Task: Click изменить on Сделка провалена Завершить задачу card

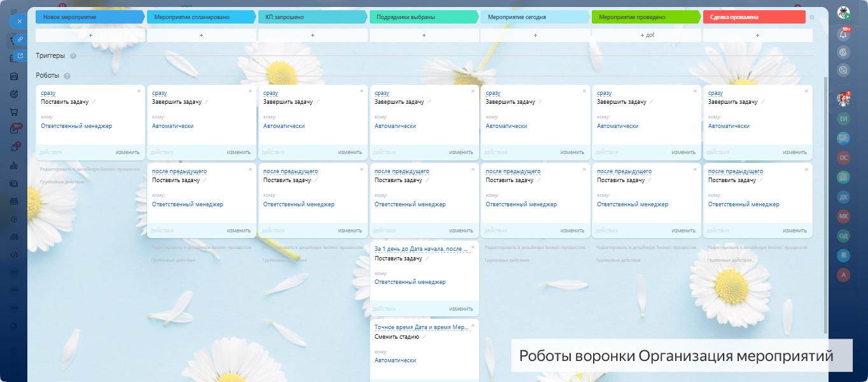Action: pyautogui.click(x=795, y=152)
